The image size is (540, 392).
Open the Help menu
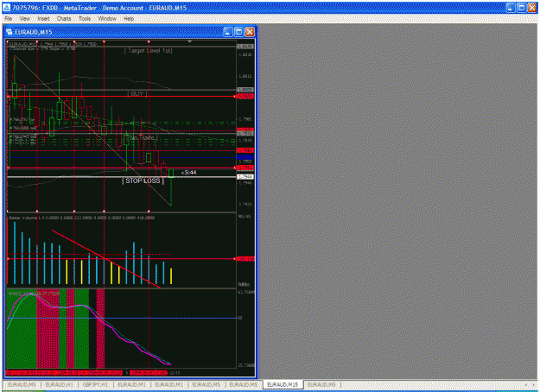129,19
